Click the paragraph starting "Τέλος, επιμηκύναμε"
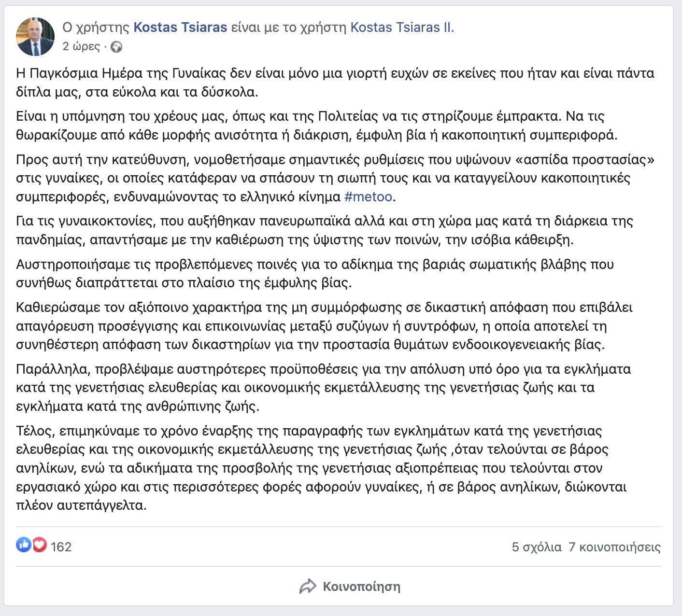The image size is (682, 616). (x=321, y=468)
